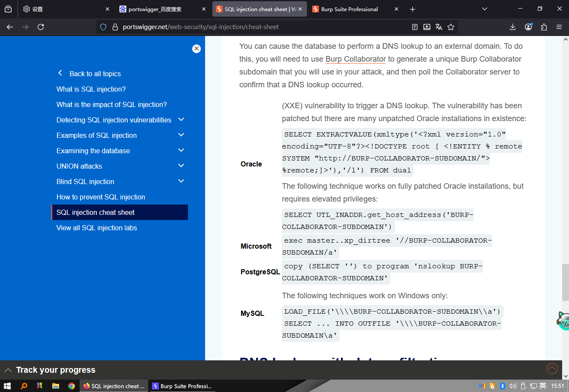Open File Explorer from taskbar
569x392 pixels.
coord(55,386)
